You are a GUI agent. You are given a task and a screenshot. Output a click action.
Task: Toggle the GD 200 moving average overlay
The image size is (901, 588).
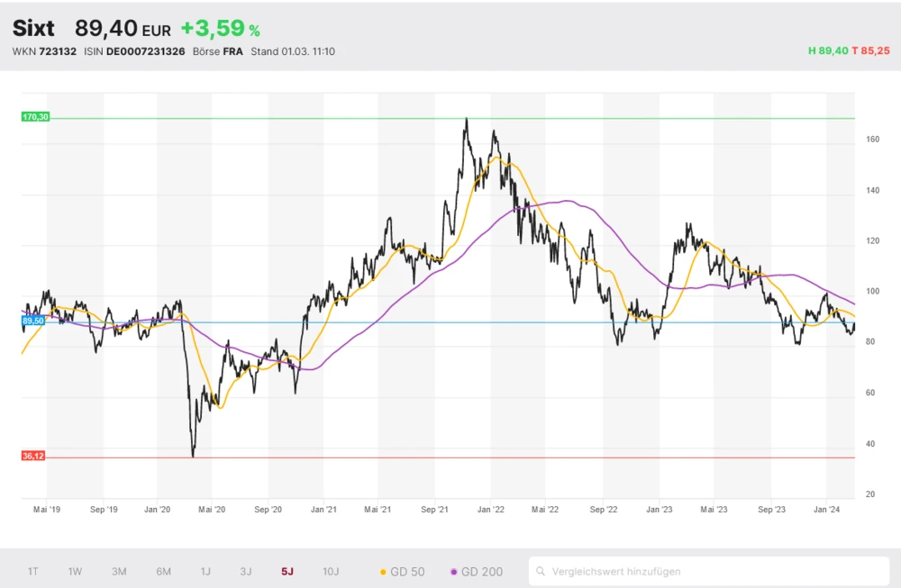478,571
